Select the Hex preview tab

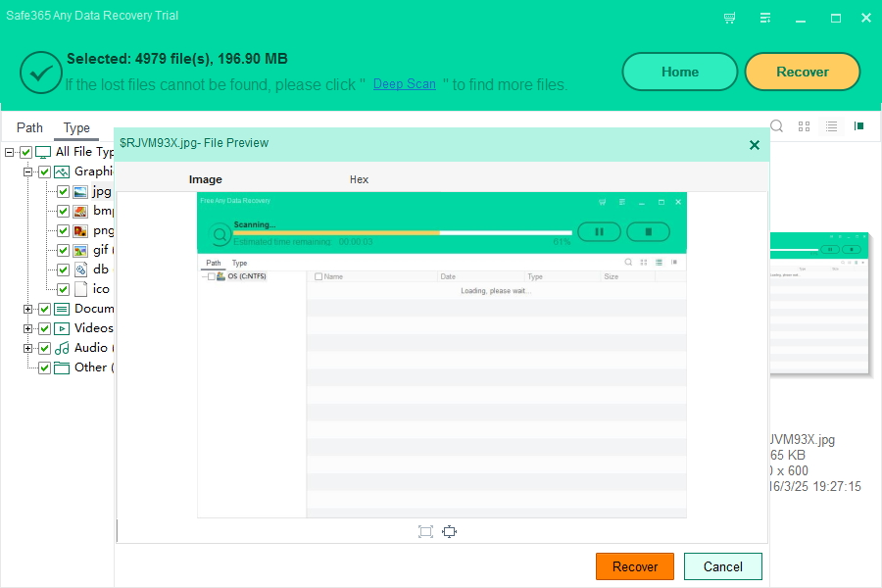tap(359, 179)
